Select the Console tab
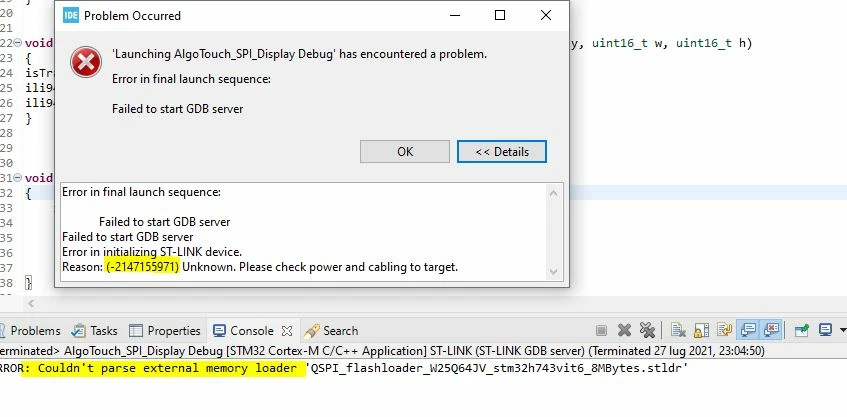Image resolution: width=847 pixels, height=417 pixels. point(244,331)
